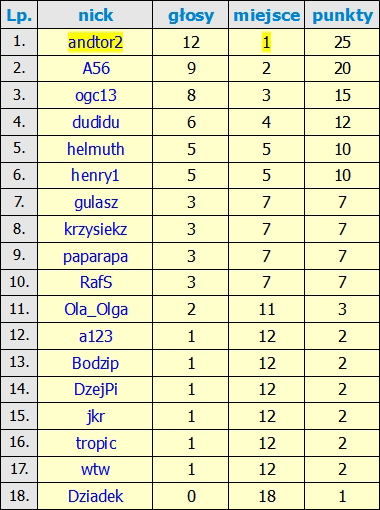Click the ogc13 nickname link

[x=96, y=96]
